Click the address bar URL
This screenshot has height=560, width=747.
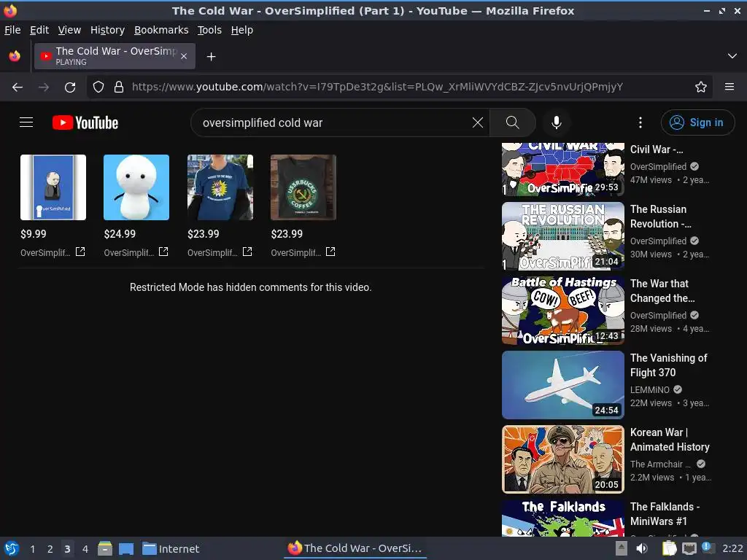pyautogui.click(x=377, y=87)
